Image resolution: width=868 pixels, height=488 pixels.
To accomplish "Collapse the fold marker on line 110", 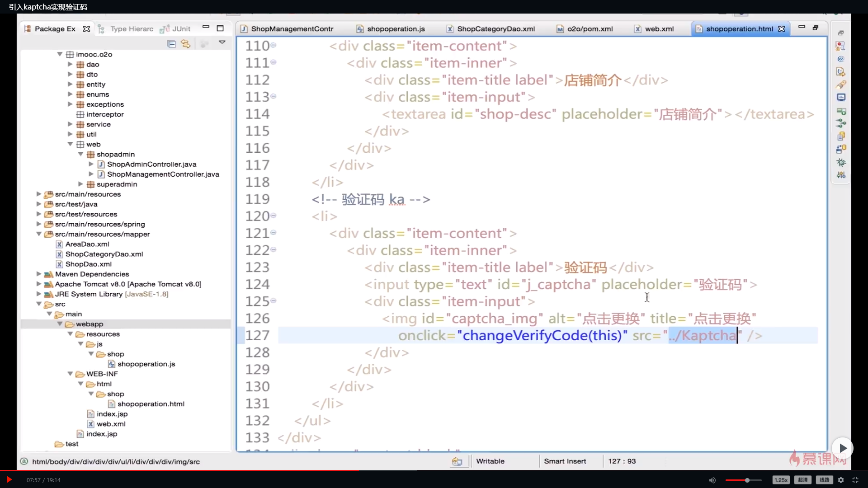I will [x=274, y=45].
